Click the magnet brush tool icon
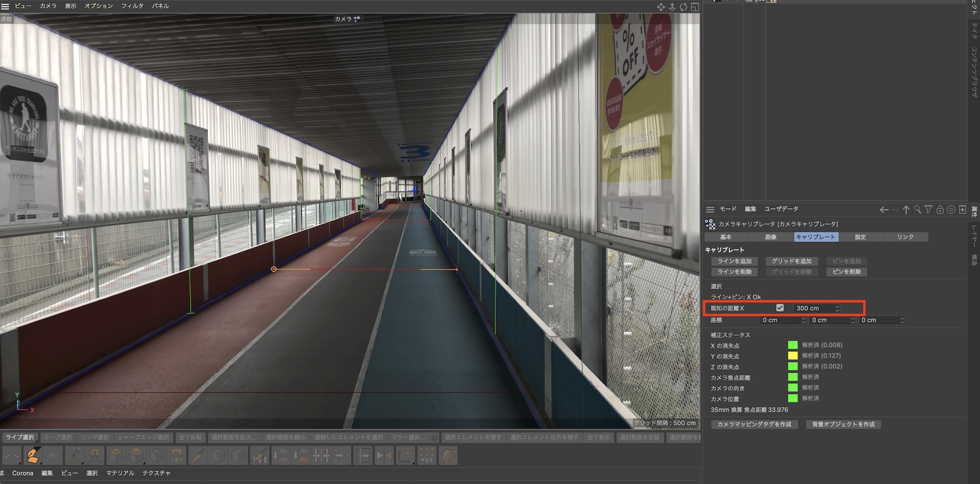 point(95,456)
